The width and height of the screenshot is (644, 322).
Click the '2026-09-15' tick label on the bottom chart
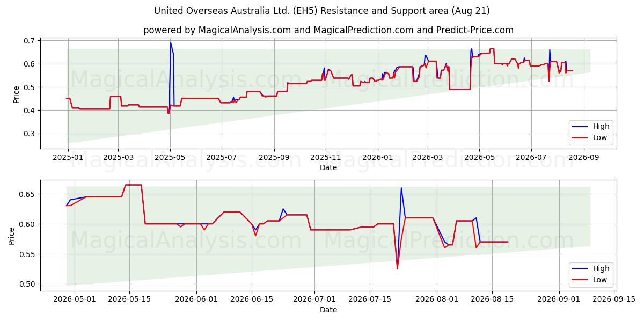[614, 300]
